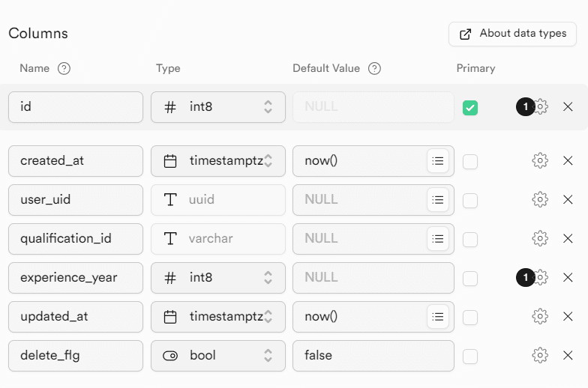
Task: Toggle the primary checkbox for experience_year
Action: (470, 278)
